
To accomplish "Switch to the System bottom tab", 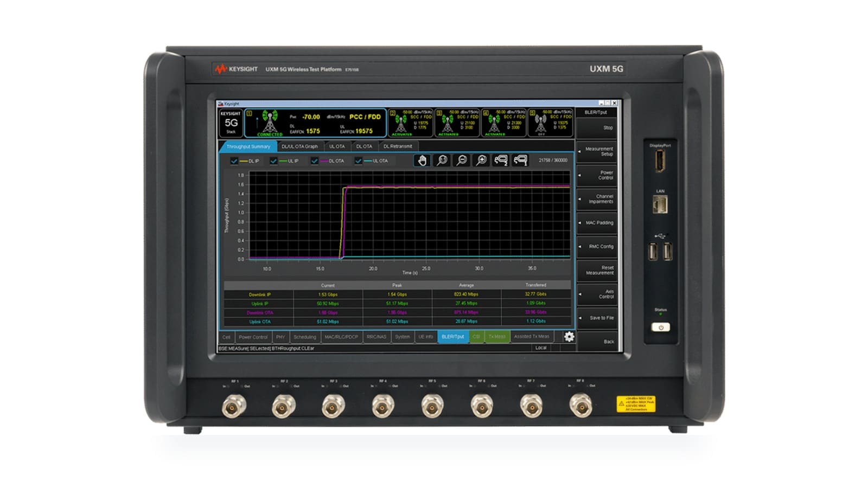I will pyautogui.click(x=403, y=337).
